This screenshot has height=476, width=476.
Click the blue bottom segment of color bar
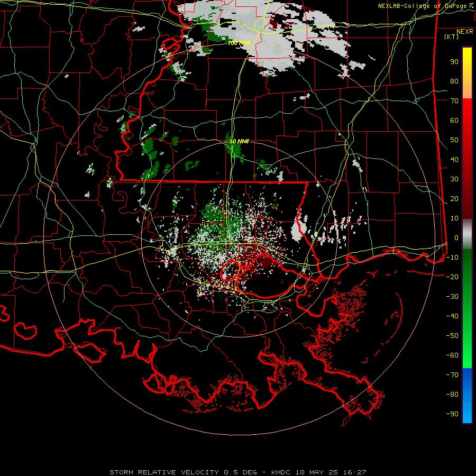[467, 396]
